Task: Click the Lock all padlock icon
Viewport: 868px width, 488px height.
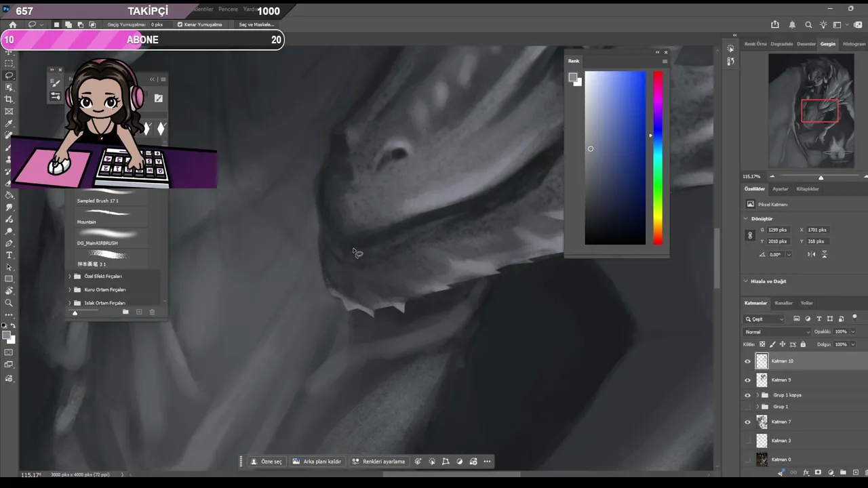Action: click(x=803, y=344)
